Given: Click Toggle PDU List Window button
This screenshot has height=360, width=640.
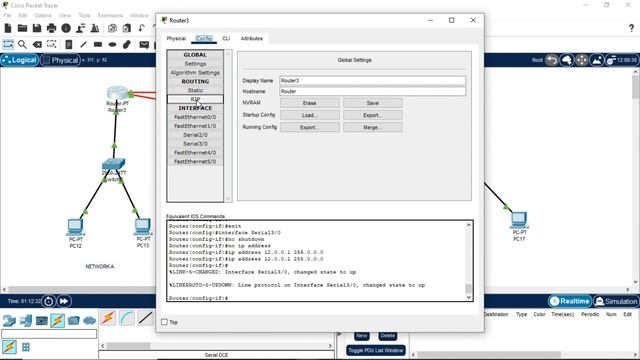Looking at the screenshot, I should click(x=376, y=350).
